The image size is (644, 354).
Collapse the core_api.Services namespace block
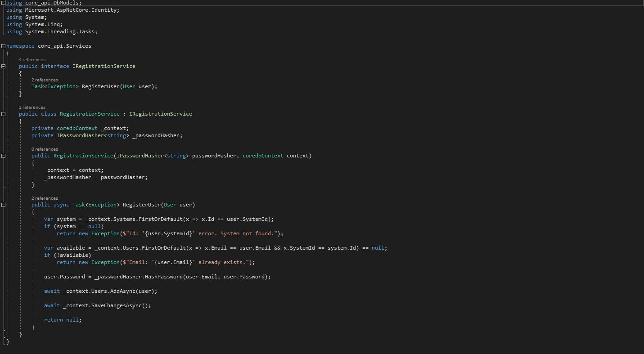pos(4,46)
